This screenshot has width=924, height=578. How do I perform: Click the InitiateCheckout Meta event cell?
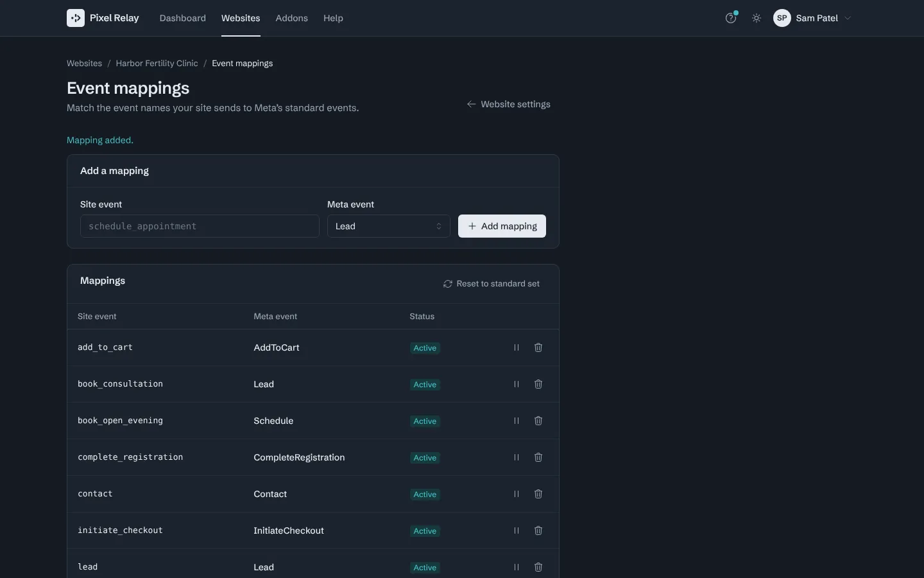point(289,530)
